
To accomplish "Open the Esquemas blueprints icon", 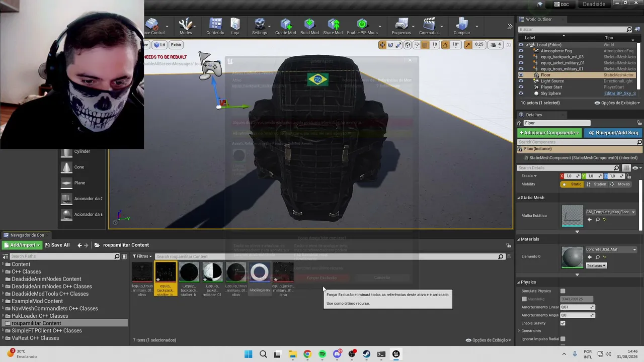I will [401, 27].
